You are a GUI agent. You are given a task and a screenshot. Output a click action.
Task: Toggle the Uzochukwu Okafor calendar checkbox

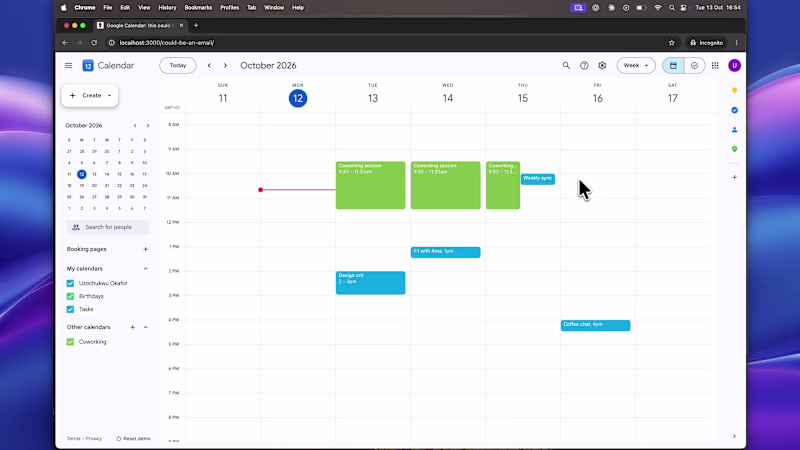click(70, 283)
